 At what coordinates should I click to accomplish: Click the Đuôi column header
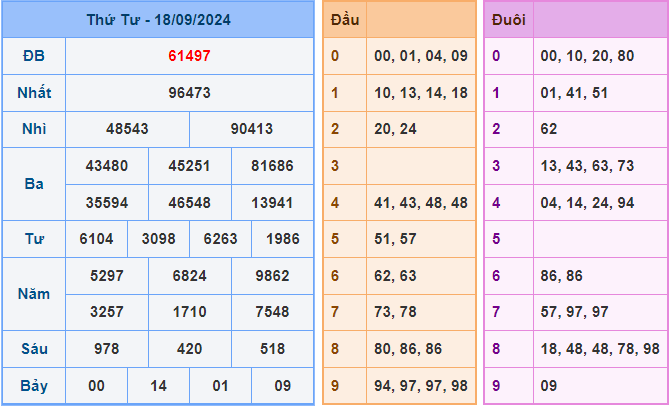[x=509, y=19]
